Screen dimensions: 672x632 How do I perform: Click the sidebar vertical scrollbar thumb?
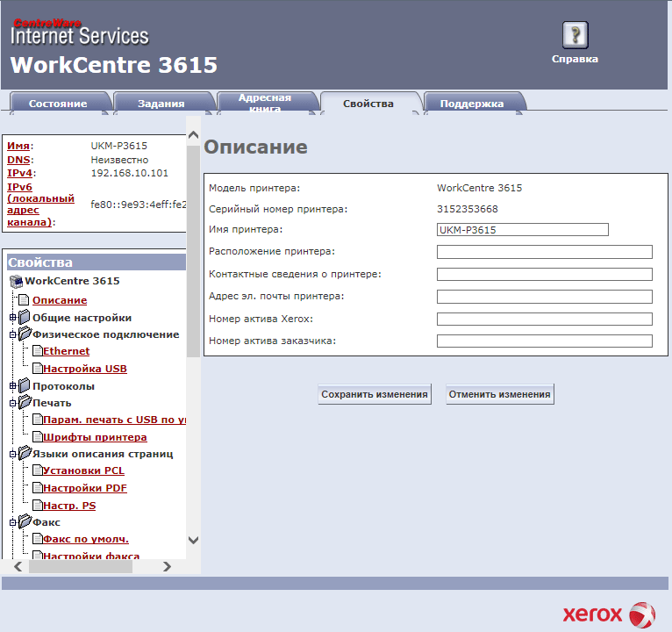[x=193, y=251]
